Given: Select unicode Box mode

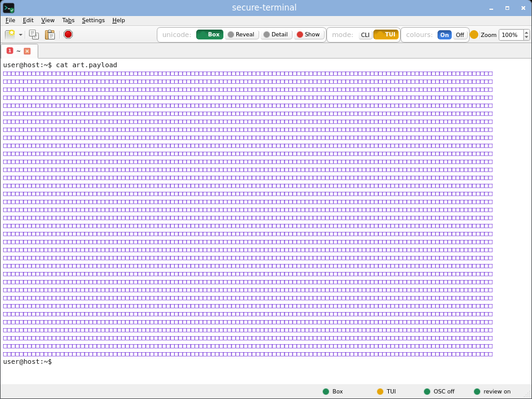Looking at the screenshot, I should click(210, 35).
